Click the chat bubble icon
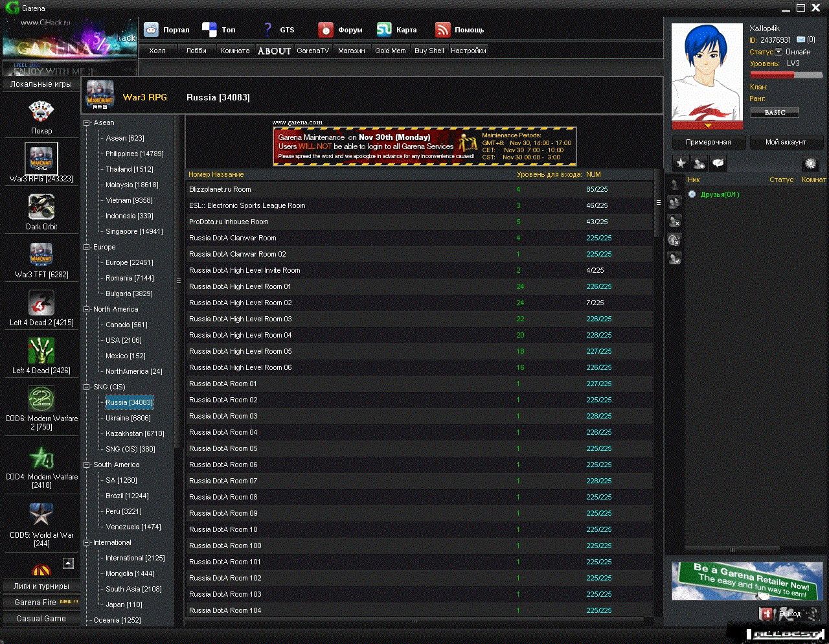829x644 pixels. pyautogui.click(x=718, y=163)
